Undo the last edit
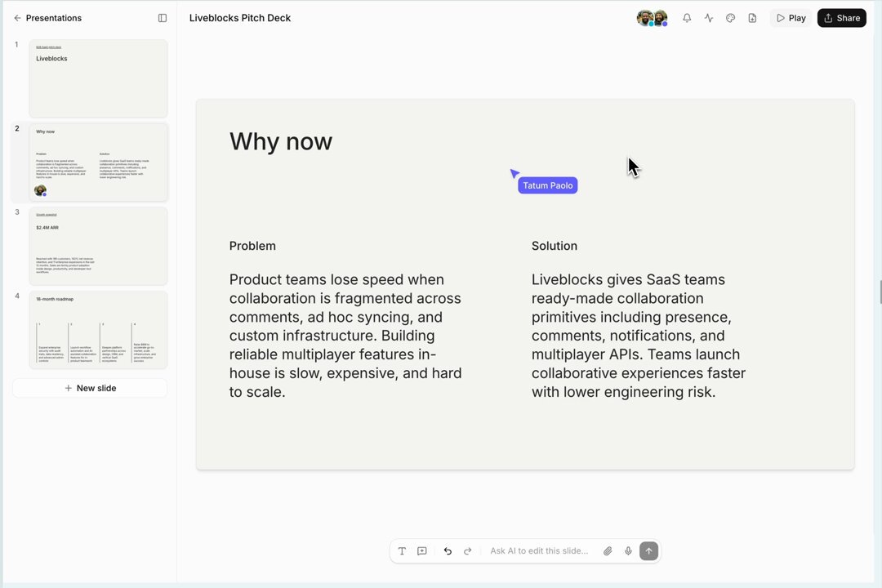Image resolution: width=882 pixels, height=588 pixels. [x=448, y=551]
